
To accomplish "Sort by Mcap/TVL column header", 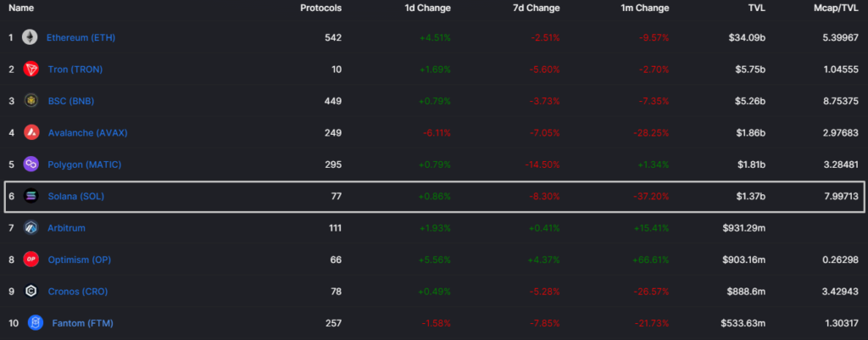I will [838, 8].
